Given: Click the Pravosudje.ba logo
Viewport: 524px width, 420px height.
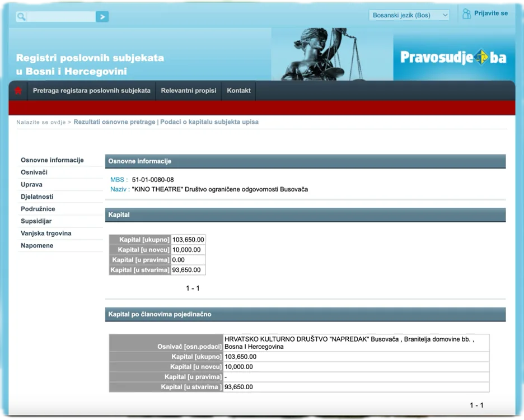Looking at the screenshot, I should click(x=453, y=57).
